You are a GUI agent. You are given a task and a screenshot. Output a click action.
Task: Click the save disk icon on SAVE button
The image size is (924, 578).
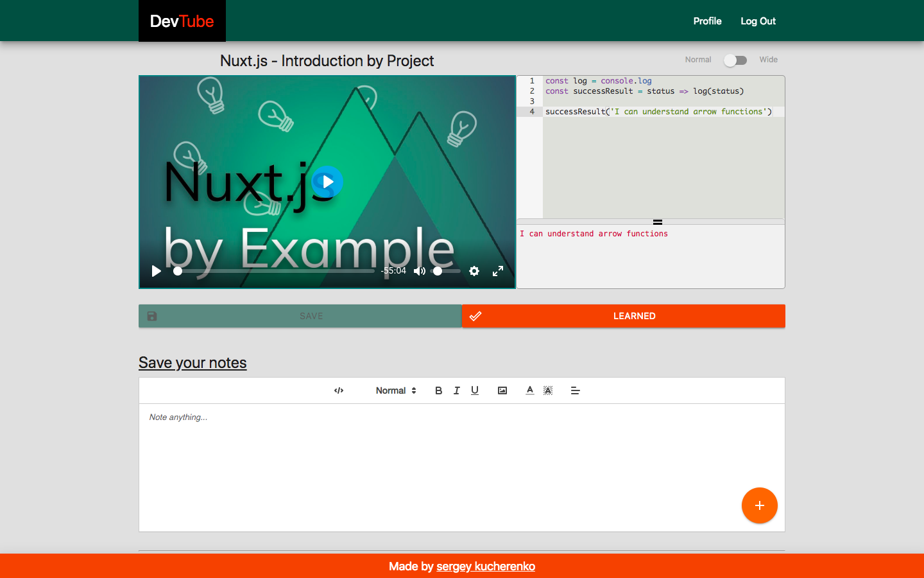[151, 315]
